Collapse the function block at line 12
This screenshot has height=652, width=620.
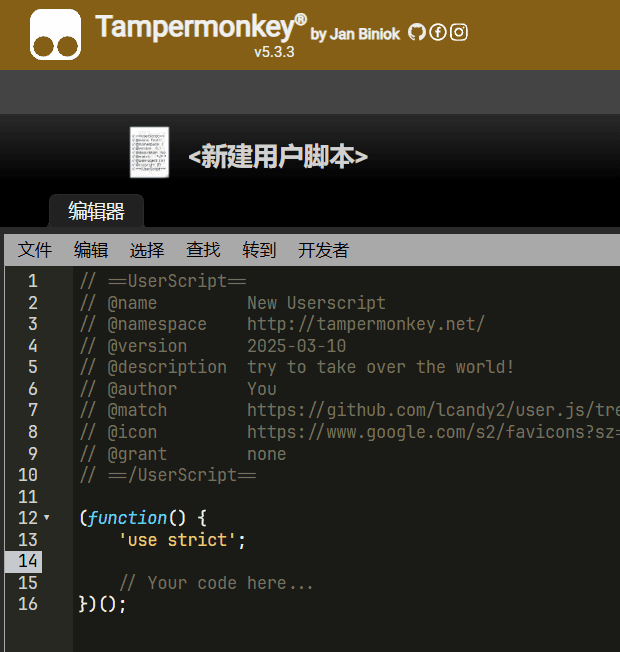click(x=47, y=518)
